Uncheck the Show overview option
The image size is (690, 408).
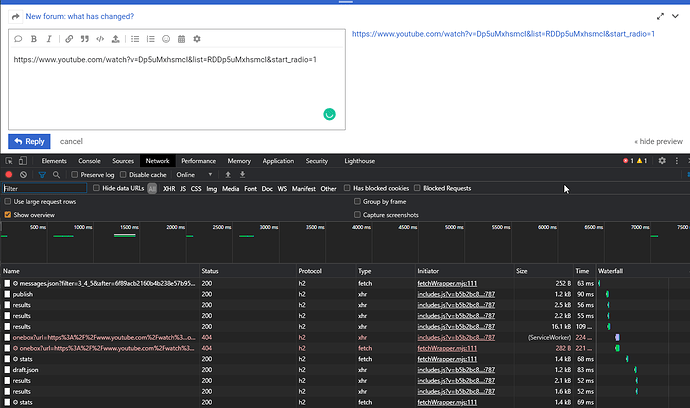pyautogui.click(x=7, y=215)
